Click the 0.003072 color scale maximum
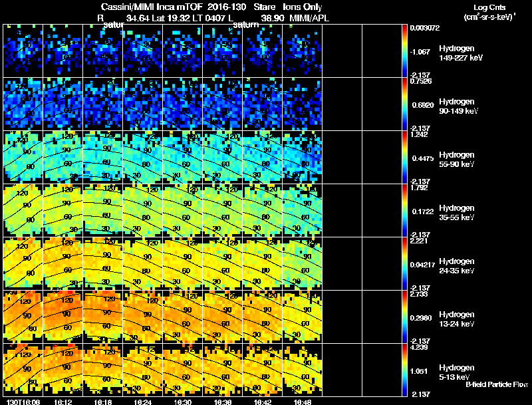 pos(425,28)
